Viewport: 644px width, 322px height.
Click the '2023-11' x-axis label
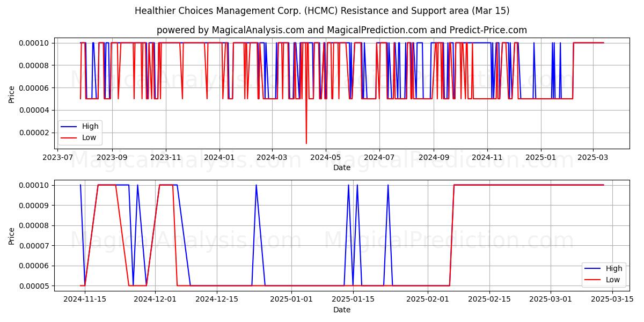(165, 158)
